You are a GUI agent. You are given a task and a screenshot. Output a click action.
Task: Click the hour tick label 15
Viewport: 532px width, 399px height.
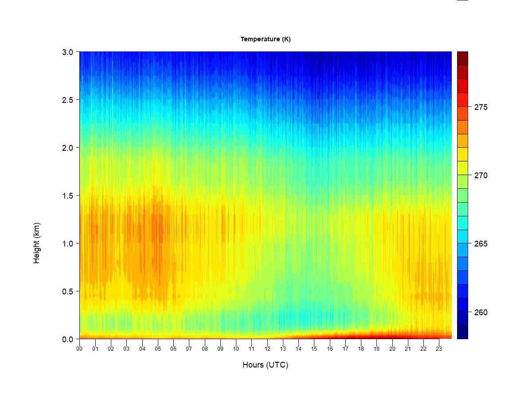click(314, 348)
